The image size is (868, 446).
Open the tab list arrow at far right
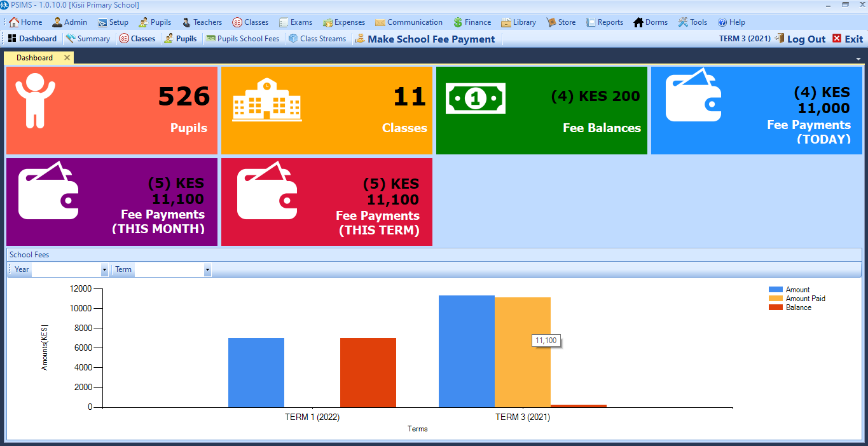coord(858,58)
